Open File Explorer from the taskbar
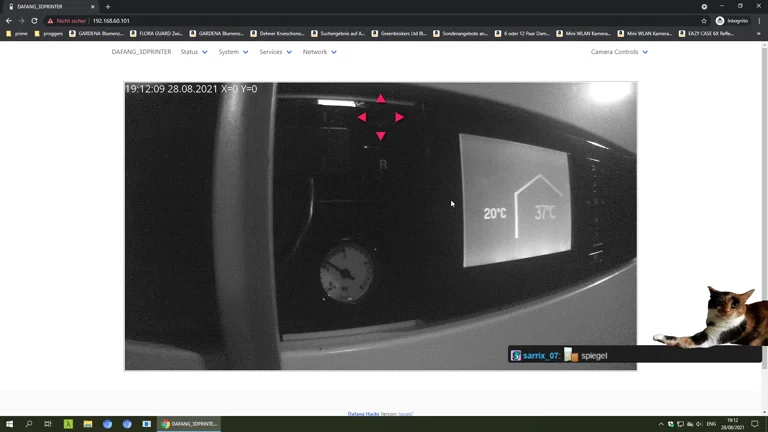This screenshot has height=432, width=768. (88, 424)
